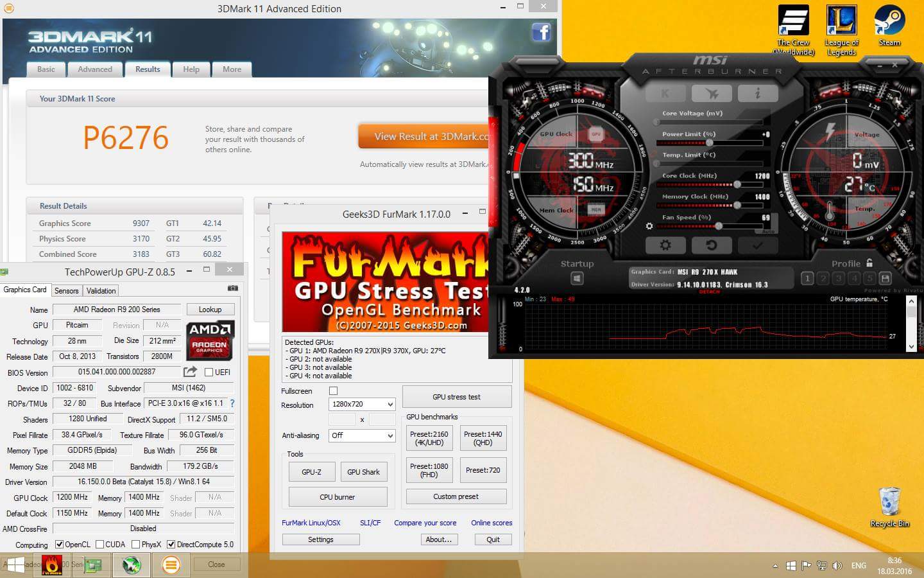Viewport: 924px width, 578px height.
Task: Click the FurMark taskbar icon
Action: [x=52, y=565]
